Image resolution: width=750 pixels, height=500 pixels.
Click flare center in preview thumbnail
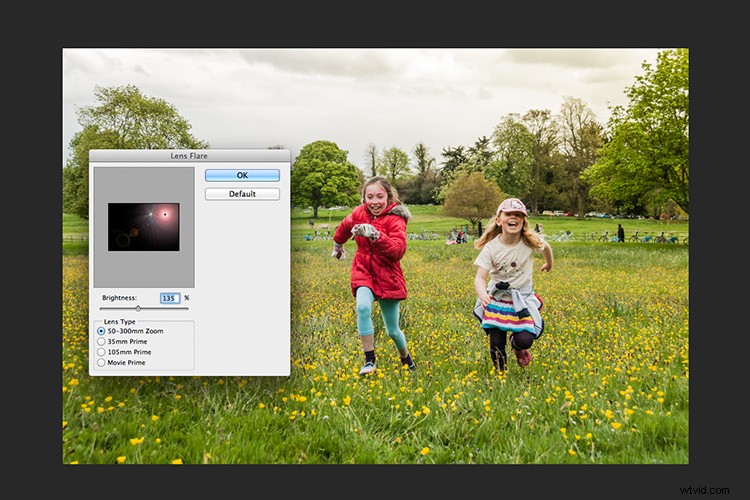coord(165,214)
